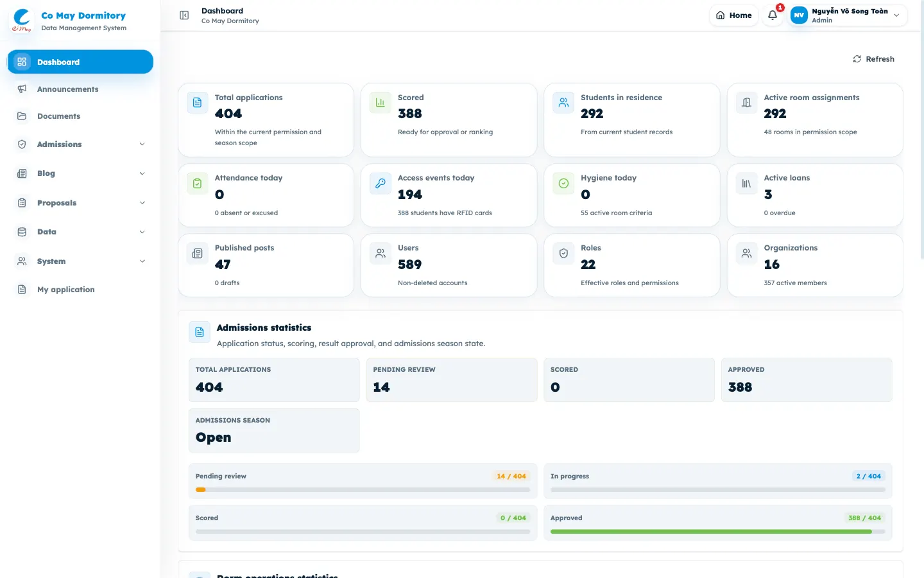Click the NV user avatar
Image resolution: width=924 pixels, height=578 pixels.
(x=799, y=15)
